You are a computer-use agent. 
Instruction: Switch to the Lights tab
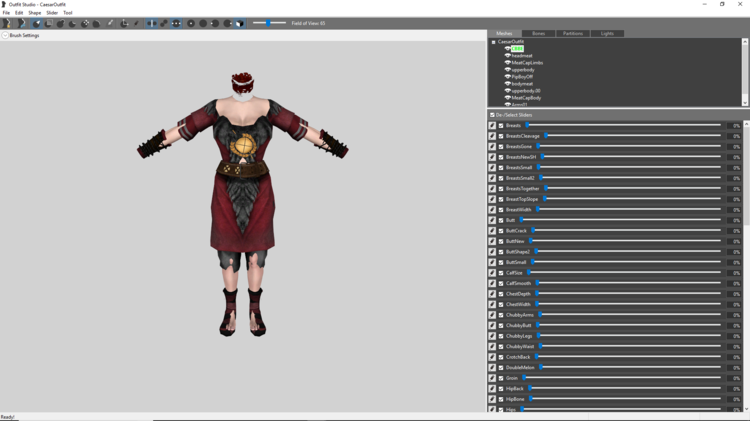[x=607, y=33]
